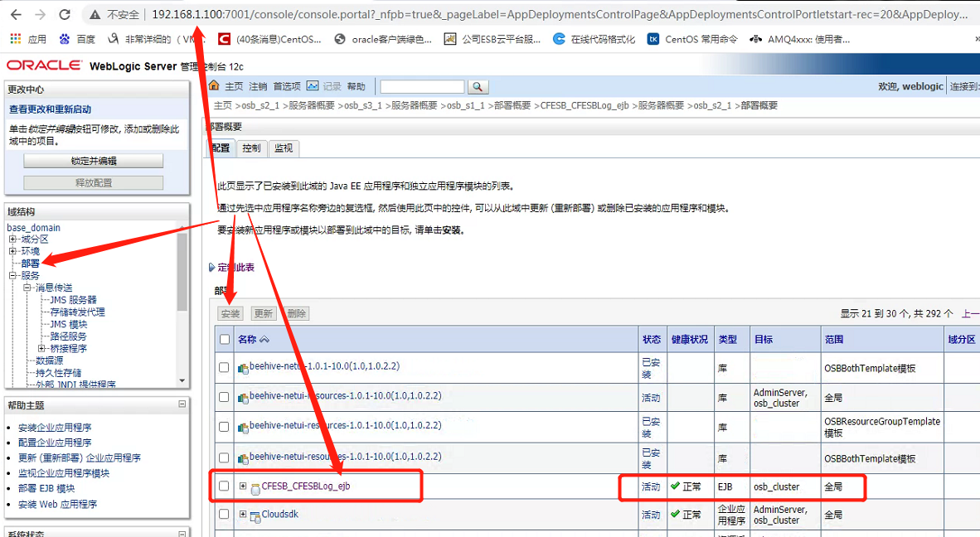
Task: Switch to the 监视 tab
Action: tap(284, 148)
